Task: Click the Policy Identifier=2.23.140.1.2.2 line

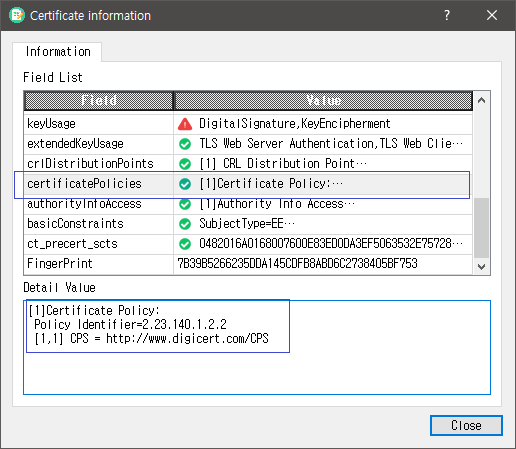Action: 130,324
